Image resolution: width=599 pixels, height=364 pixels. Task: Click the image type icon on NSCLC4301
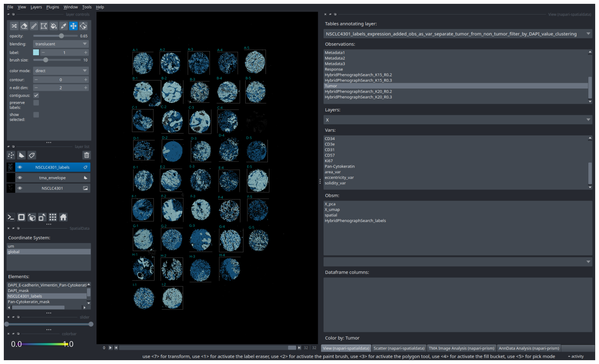click(85, 188)
